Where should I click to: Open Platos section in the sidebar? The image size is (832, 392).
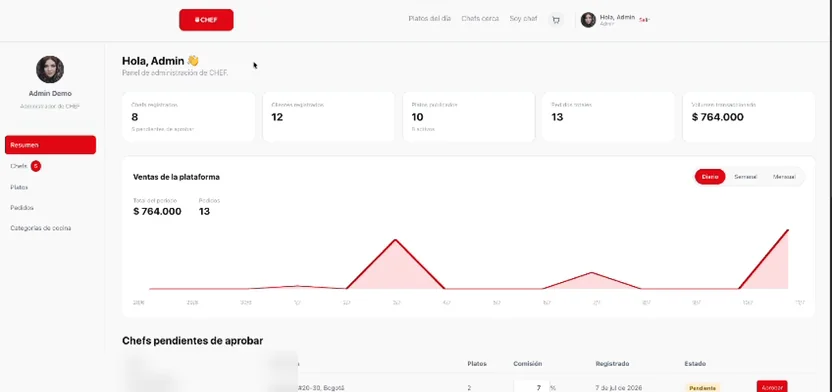[19, 187]
